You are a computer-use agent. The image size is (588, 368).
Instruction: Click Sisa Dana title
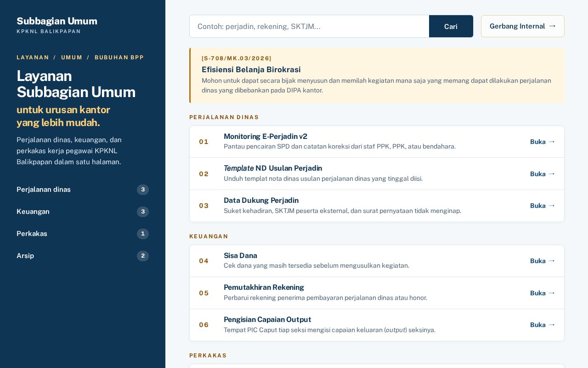(x=240, y=256)
